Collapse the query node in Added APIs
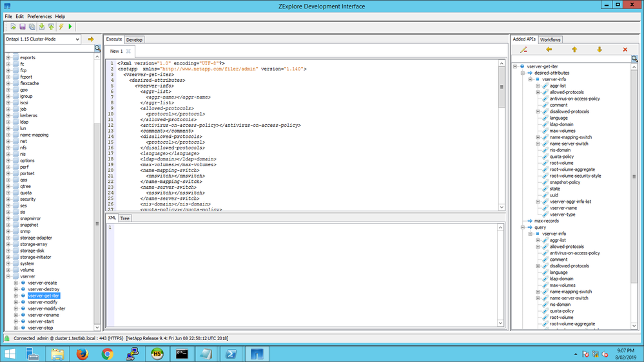 point(522,227)
